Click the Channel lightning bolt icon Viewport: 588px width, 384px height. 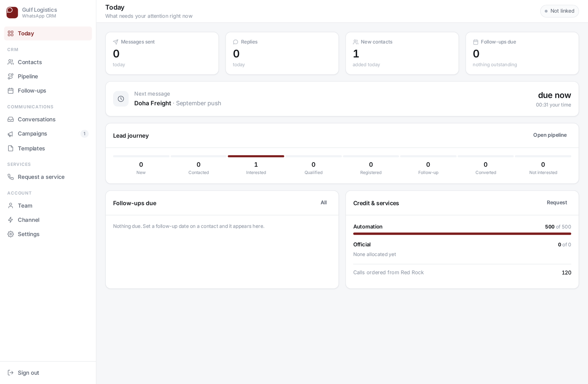click(x=11, y=220)
